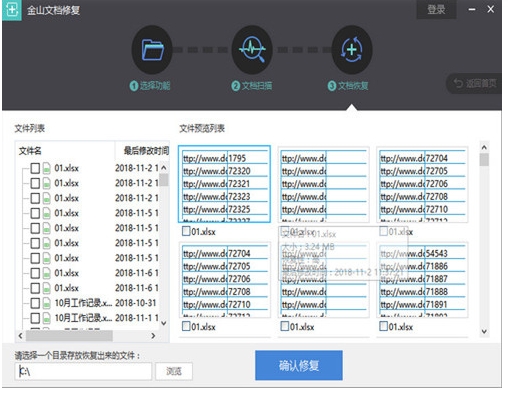Open the 登录 login button
The width and height of the screenshot is (508, 393).
[x=436, y=9]
